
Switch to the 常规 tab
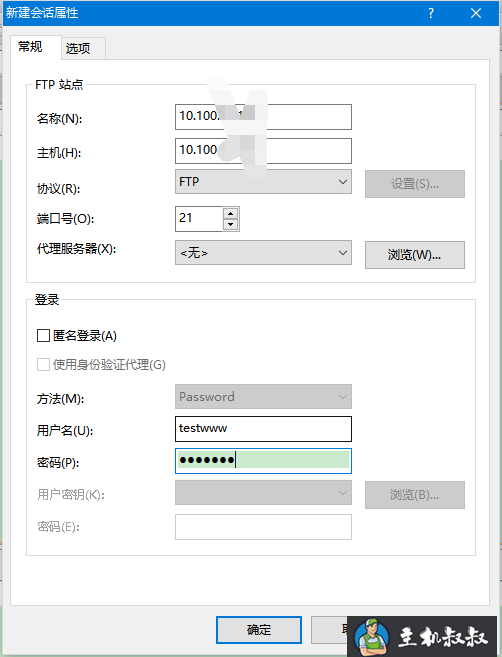35,47
